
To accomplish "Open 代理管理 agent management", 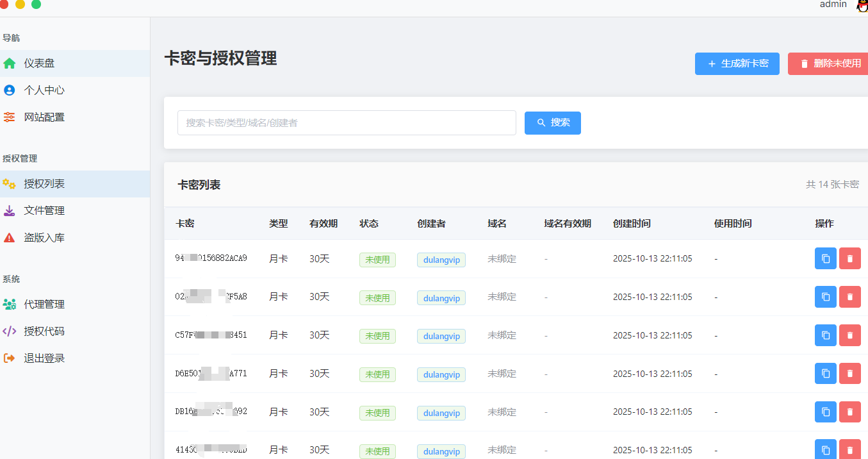I will (9, 304).
